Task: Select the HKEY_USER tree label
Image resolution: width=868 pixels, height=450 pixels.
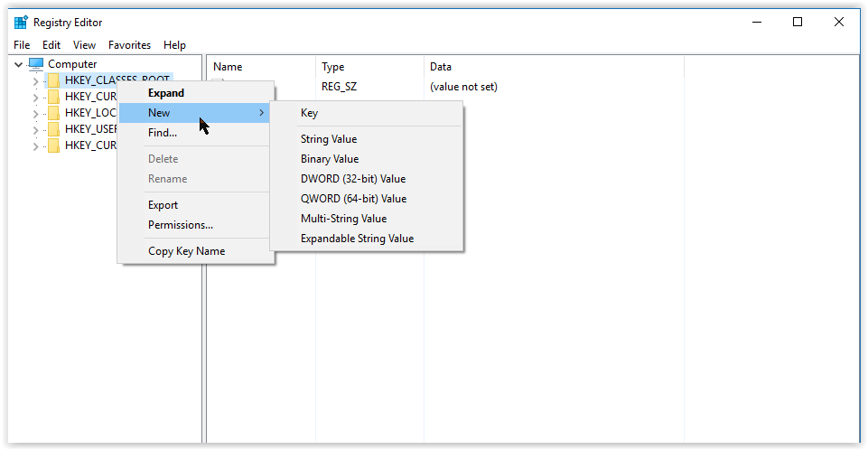Action: coord(91,129)
